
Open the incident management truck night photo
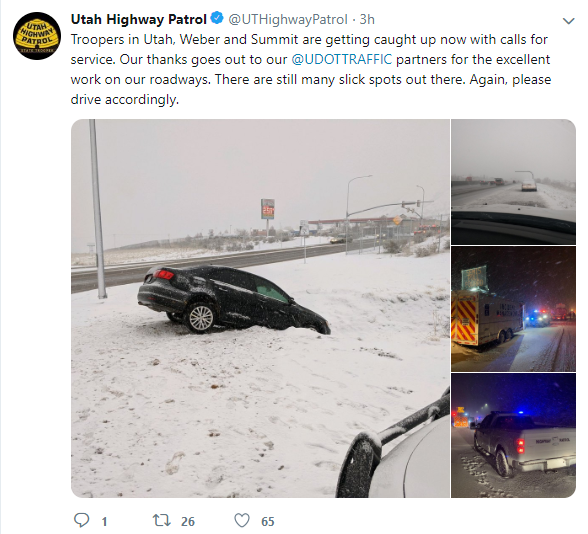point(513,309)
